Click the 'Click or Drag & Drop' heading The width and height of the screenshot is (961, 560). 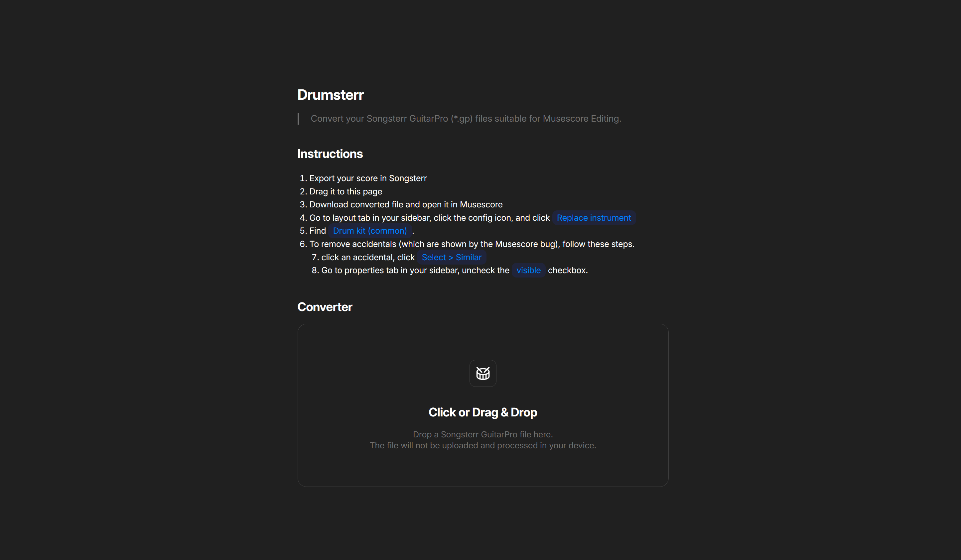click(483, 412)
